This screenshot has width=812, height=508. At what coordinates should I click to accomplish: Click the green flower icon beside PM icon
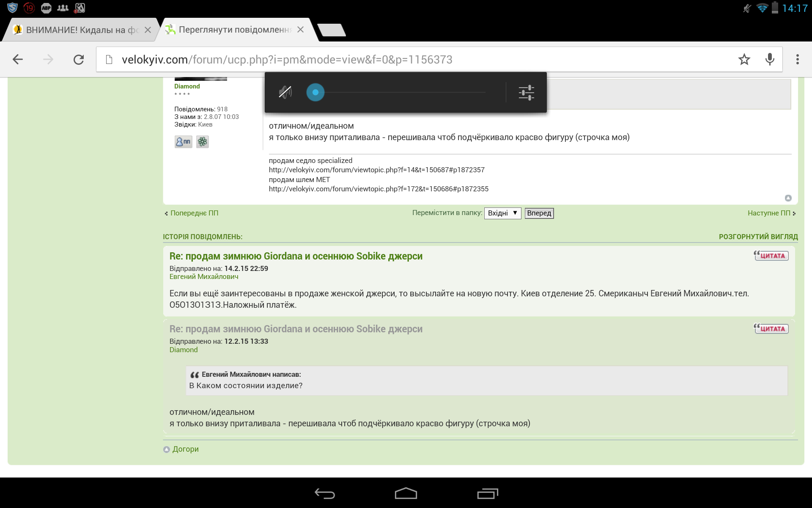[203, 141]
